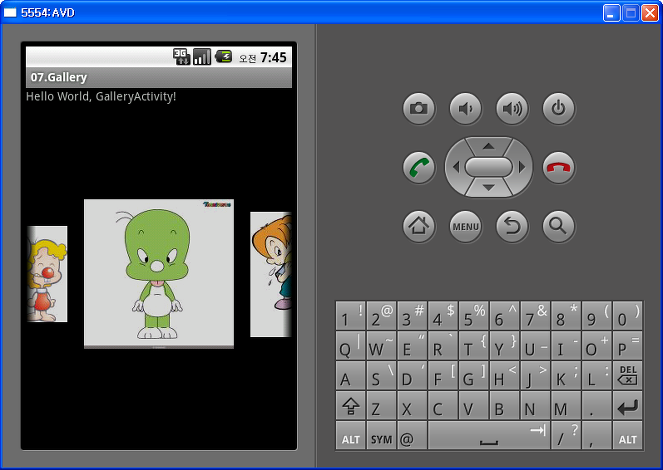Click the emulator power button
Screen dimensions: 663x470
(558, 109)
